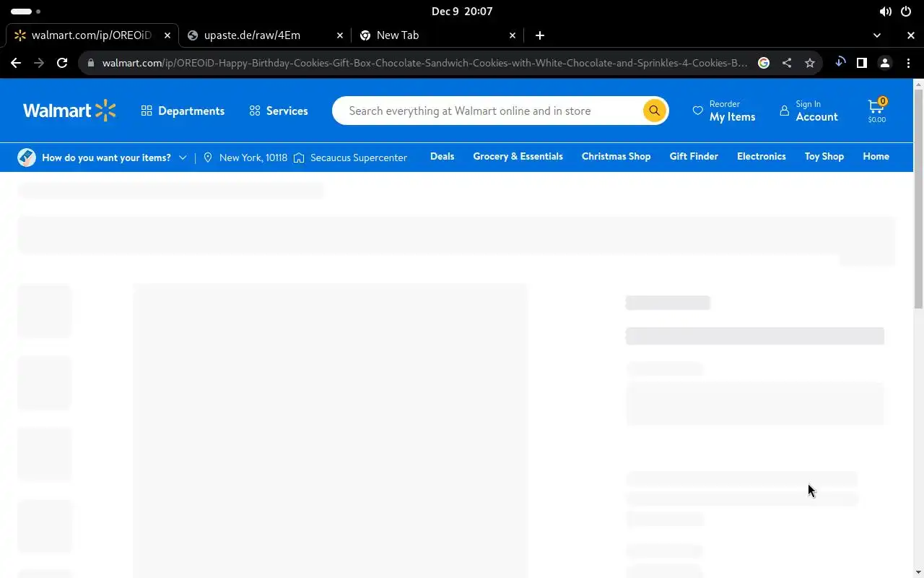Reload the current page
This screenshot has width=924, height=578.
tap(62, 63)
